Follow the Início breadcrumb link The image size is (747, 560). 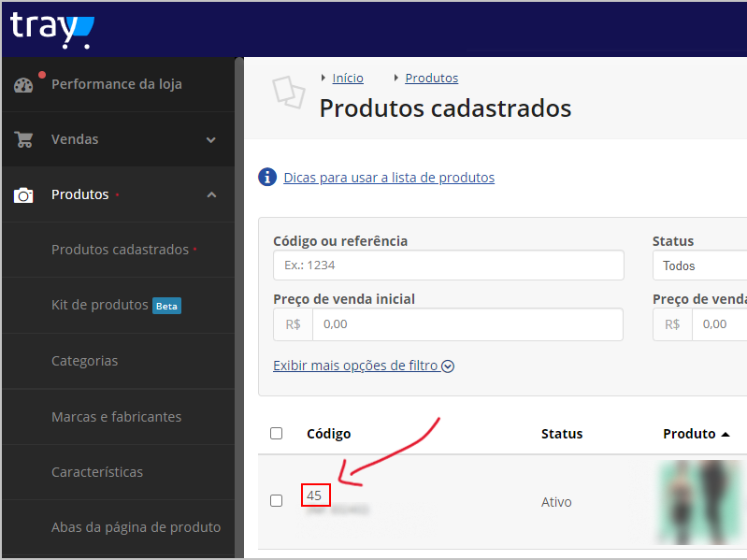point(348,79)
